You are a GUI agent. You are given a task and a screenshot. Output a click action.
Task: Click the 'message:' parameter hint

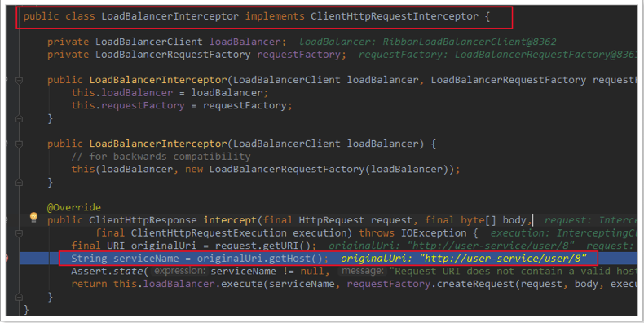click(363, 271)
